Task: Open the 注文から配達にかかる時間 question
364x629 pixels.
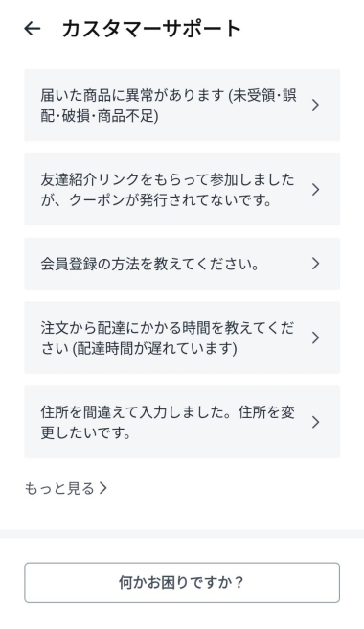Action: (182, 338)
